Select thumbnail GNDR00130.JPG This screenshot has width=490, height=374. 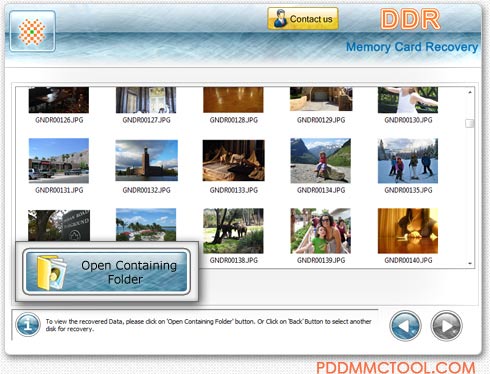click(408, 100)
